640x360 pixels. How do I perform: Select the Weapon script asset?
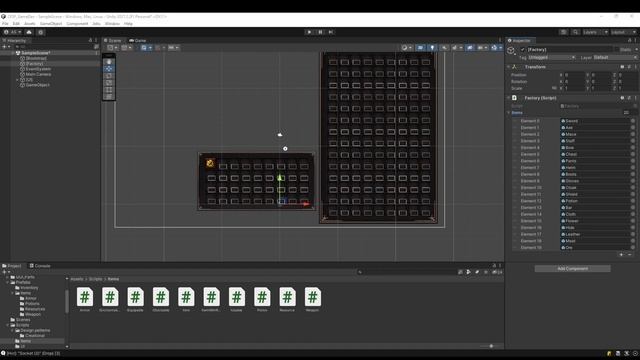[x=312, y=300]
